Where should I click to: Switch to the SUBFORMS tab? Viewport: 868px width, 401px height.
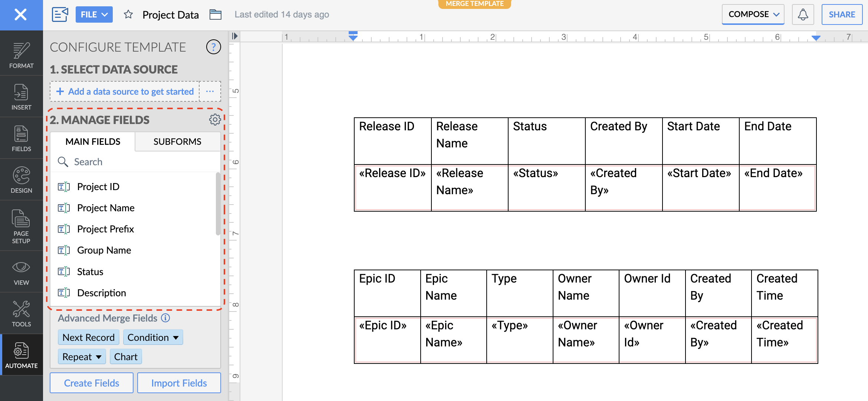click(x=177, y=141)
